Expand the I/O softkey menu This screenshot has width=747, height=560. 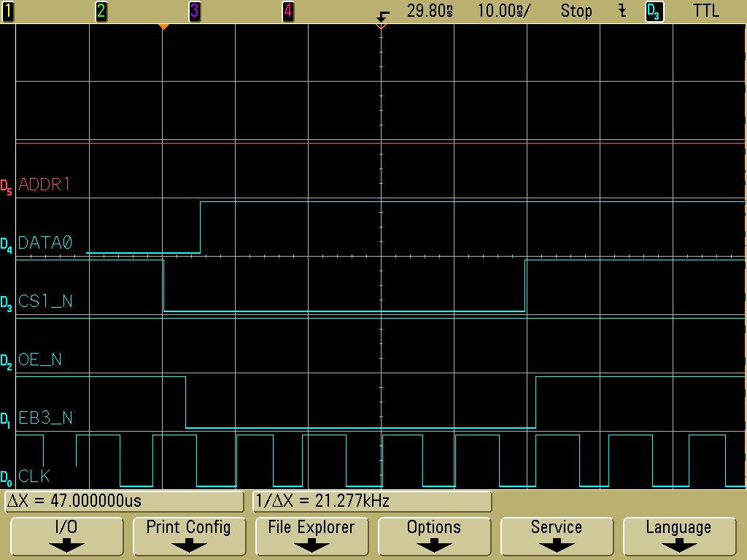pos(66,536)
